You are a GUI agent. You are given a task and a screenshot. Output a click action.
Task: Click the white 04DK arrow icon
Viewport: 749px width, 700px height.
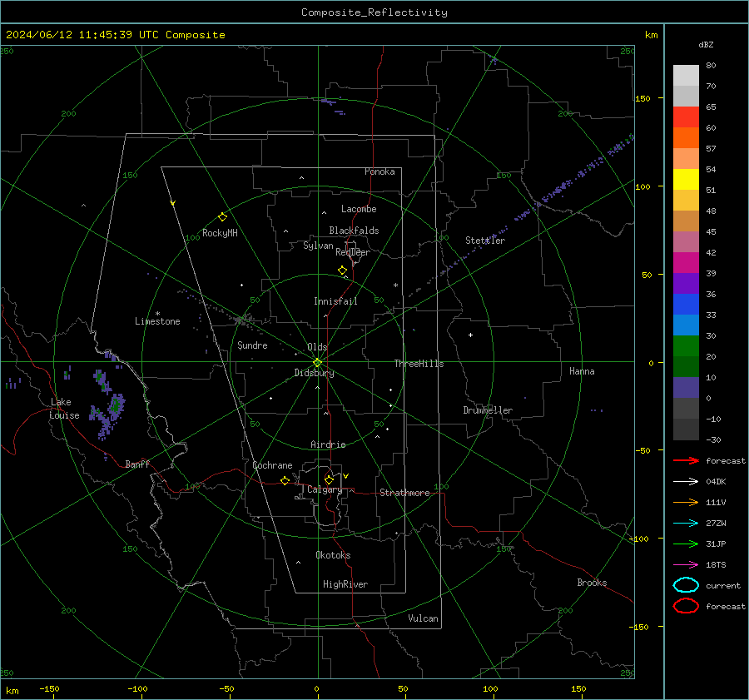(686, 481)
